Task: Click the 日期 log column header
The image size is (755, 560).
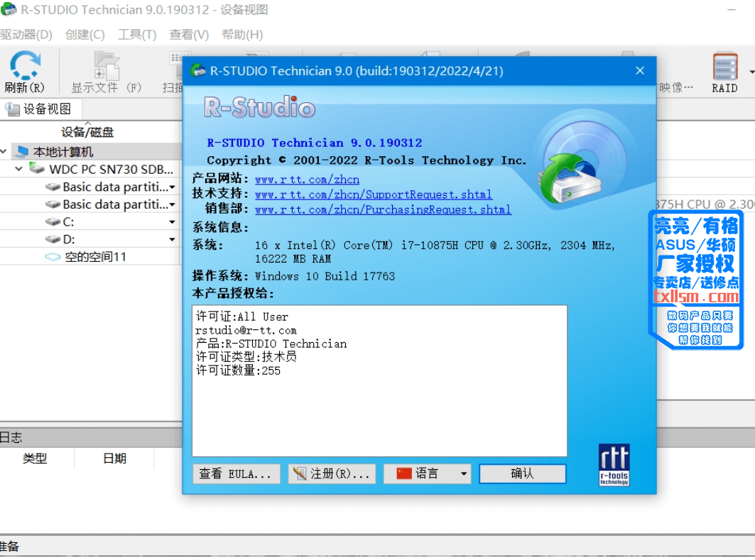Action: tap(114, 459)
